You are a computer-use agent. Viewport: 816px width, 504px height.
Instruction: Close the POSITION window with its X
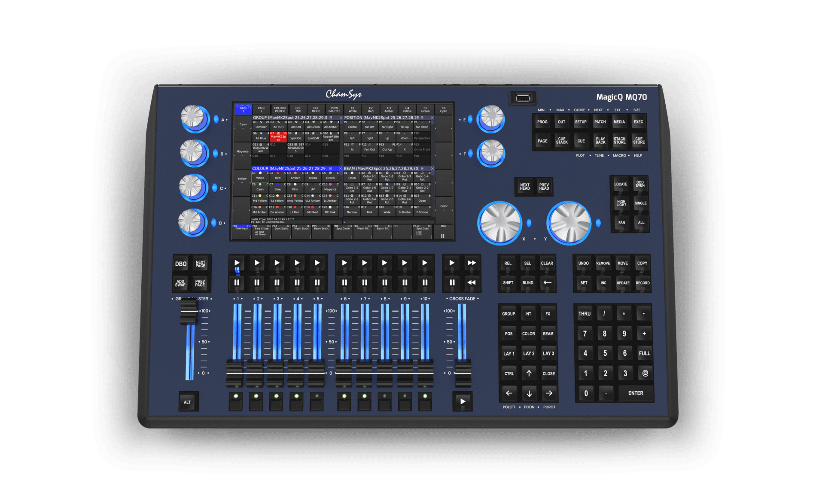[x=432, y=118]
